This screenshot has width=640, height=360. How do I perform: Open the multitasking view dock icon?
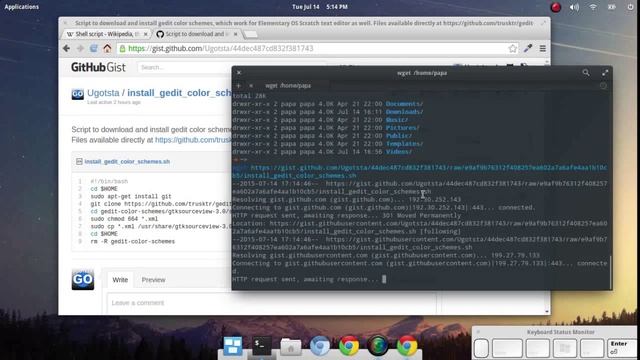233,345
